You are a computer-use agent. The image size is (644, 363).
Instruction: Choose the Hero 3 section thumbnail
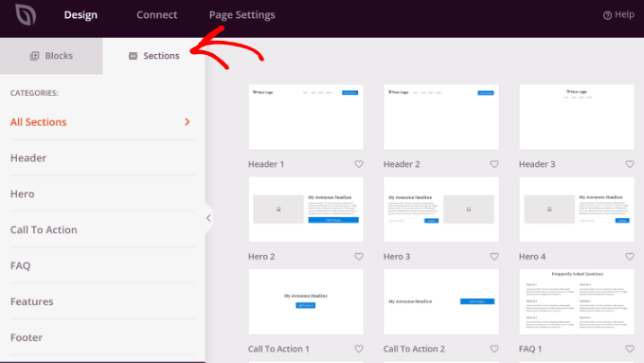click(x=441, y=209)
